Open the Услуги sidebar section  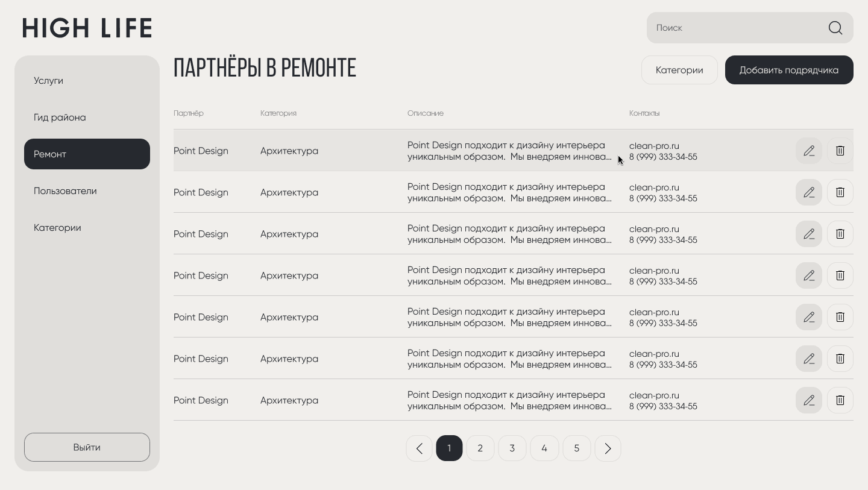tap(48, 81)
